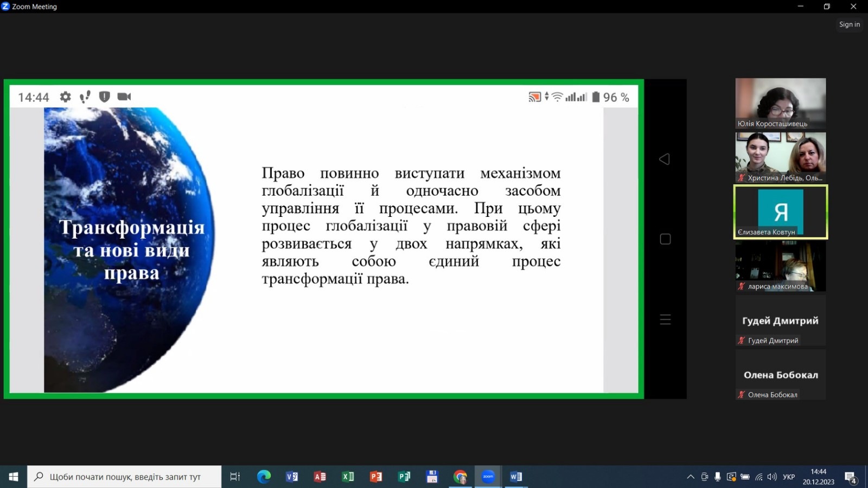Expand hidden system tray icons
This screenshot has width=868, height=488.
(x=690, y=477)
